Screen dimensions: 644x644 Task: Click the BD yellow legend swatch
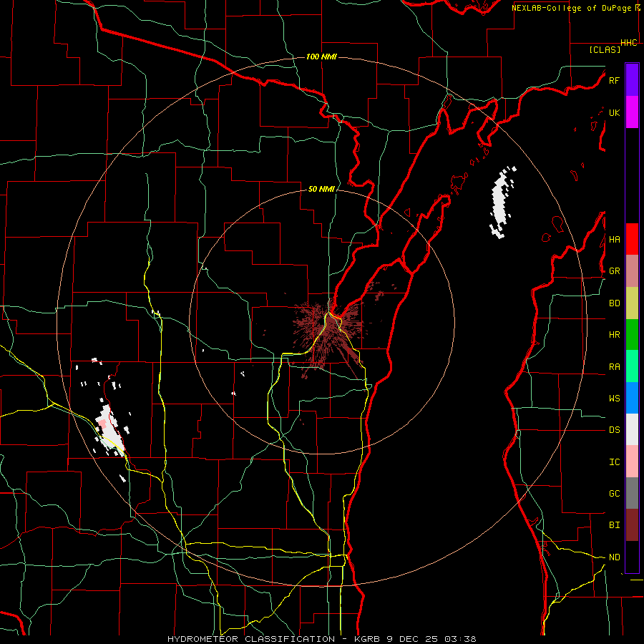pos(632,303)
